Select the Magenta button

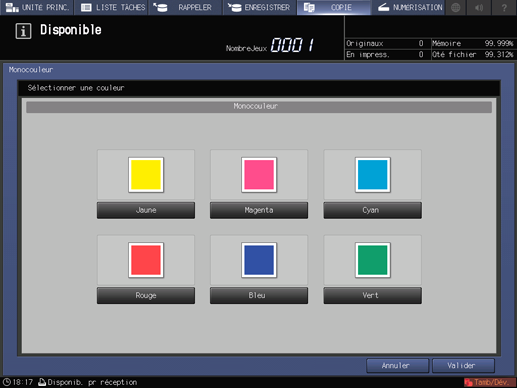[x=259, y=210]
